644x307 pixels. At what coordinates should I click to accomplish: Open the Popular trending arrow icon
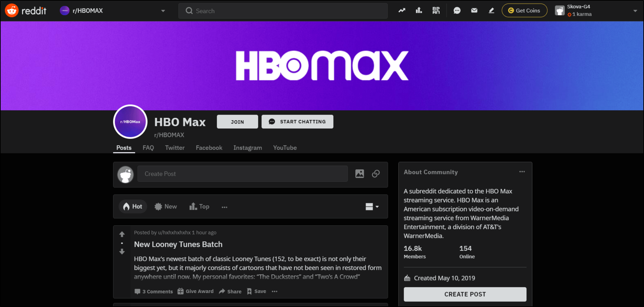coord(402,11)
